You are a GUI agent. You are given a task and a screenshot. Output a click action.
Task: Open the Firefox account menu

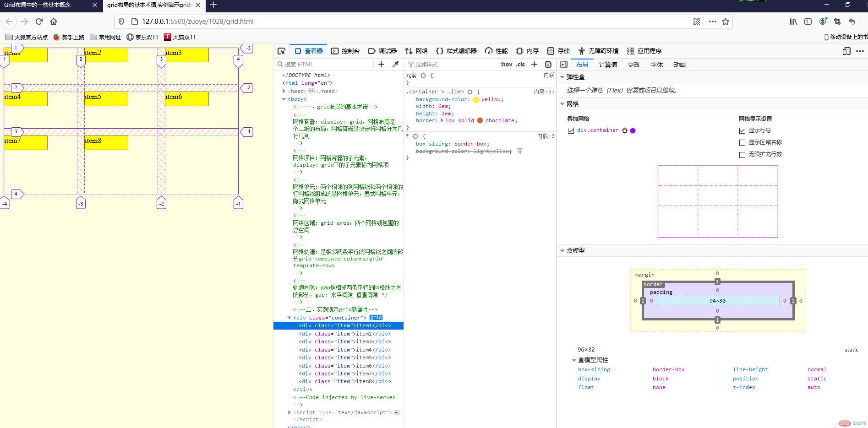(x=823, y=22)
